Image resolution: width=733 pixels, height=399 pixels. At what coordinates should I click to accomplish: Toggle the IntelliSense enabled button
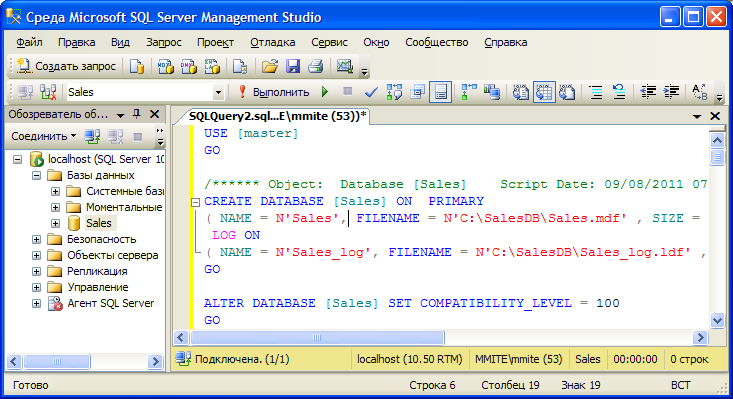[440, 92]
